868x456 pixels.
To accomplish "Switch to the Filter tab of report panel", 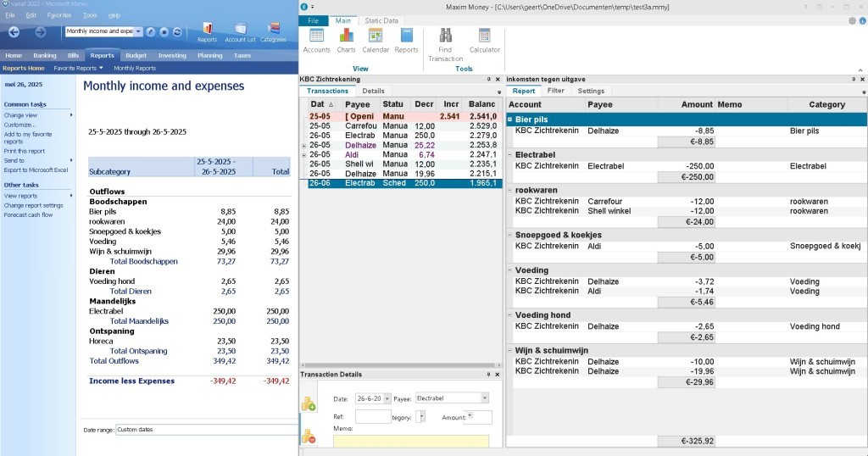I will tap(556, 91).
